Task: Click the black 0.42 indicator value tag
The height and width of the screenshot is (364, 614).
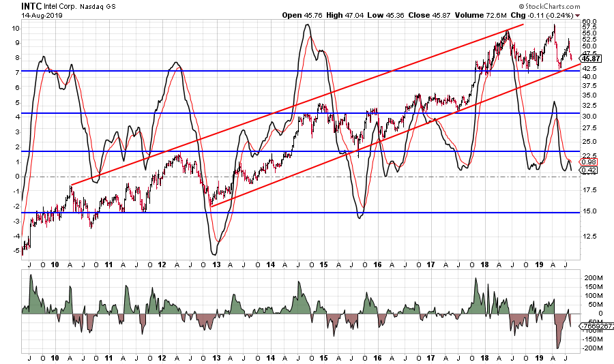Action: [587, 170]
